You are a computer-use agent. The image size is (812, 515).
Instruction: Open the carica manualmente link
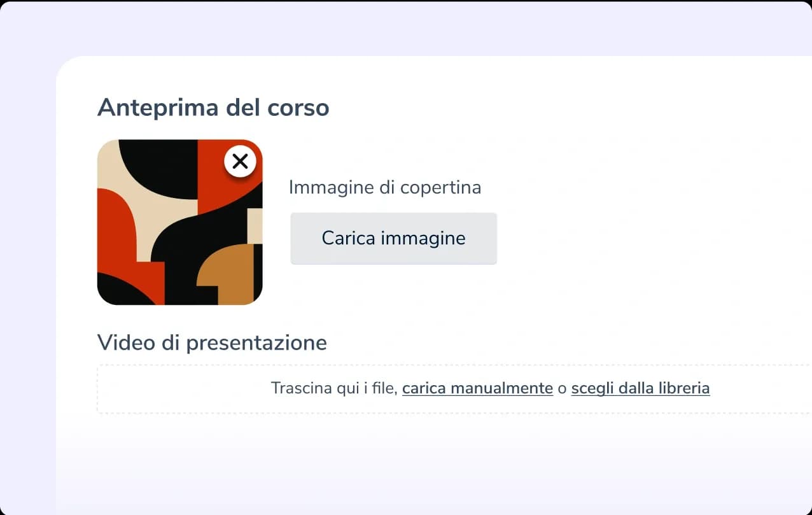(477, 388)
